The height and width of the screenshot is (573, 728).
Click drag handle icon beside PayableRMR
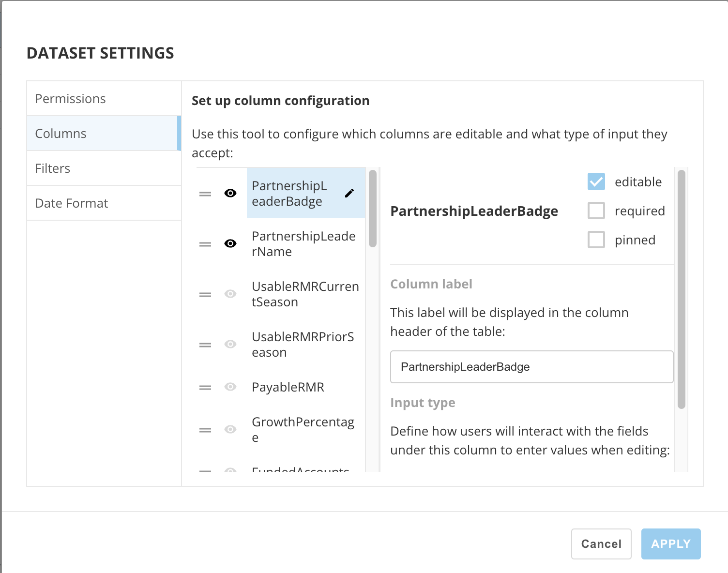[205, 387]
